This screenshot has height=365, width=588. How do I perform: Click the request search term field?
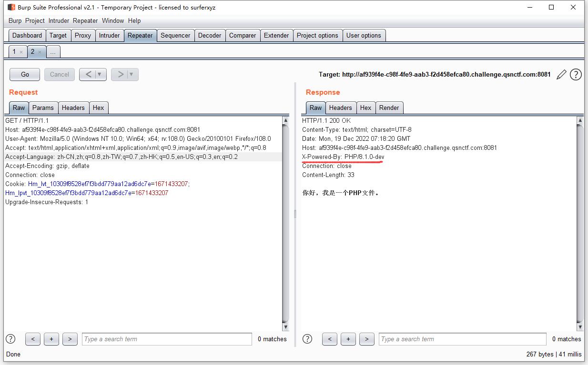[x=167, y=339]
